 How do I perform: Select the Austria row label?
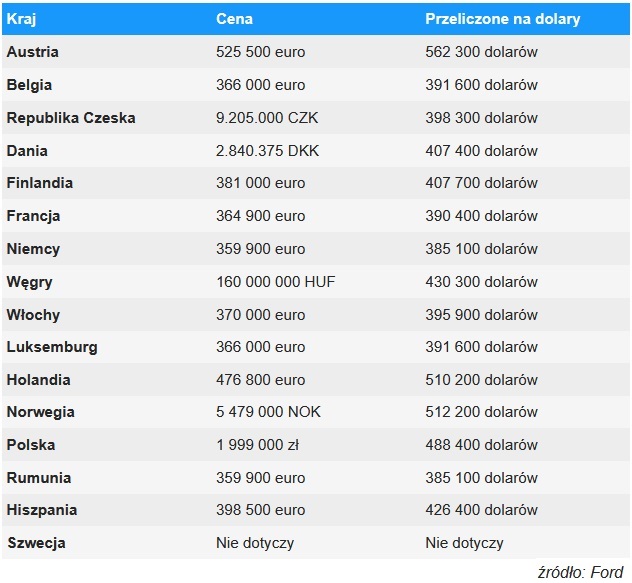tap(32, 52)
